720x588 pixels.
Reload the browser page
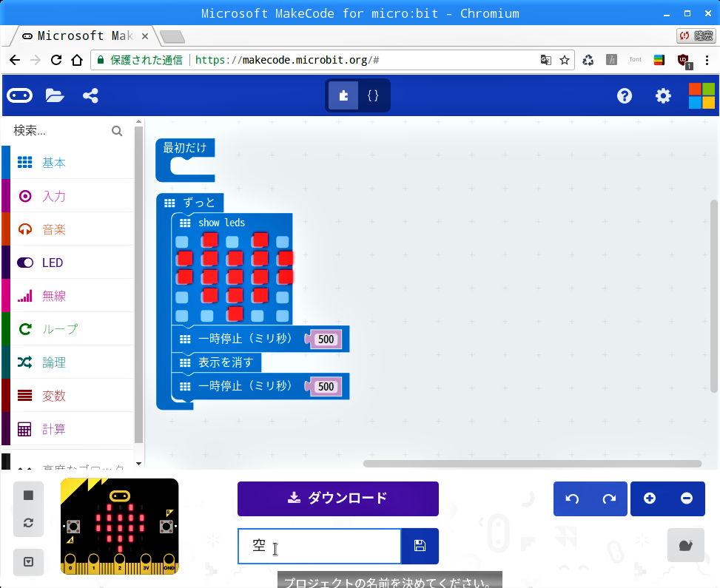[x=56, y=60]
